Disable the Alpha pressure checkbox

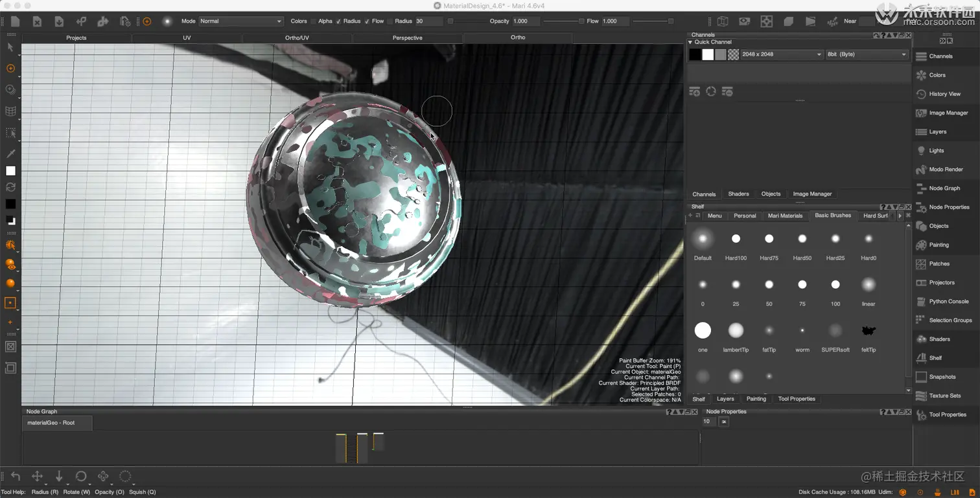338,21
